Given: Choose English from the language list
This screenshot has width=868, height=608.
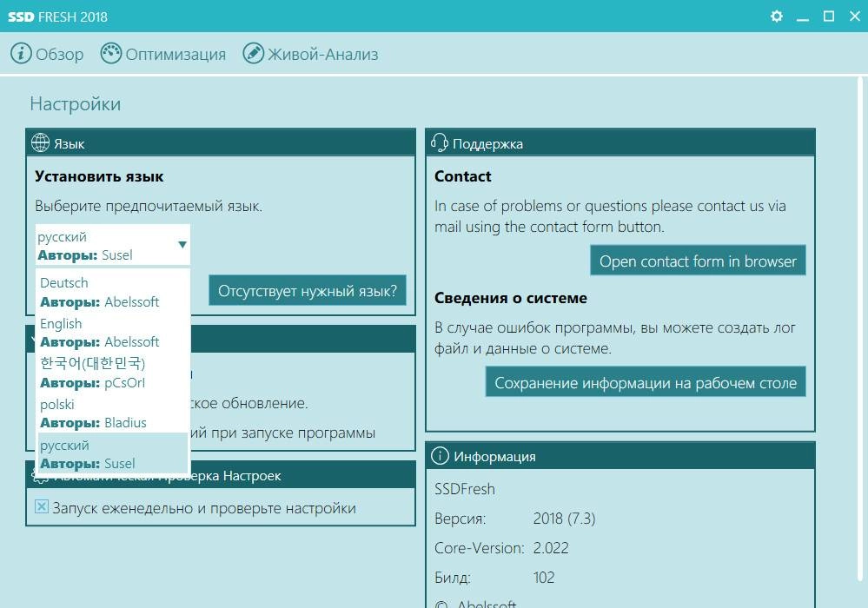Looking at the screenshot, I should tap(113, 333).
